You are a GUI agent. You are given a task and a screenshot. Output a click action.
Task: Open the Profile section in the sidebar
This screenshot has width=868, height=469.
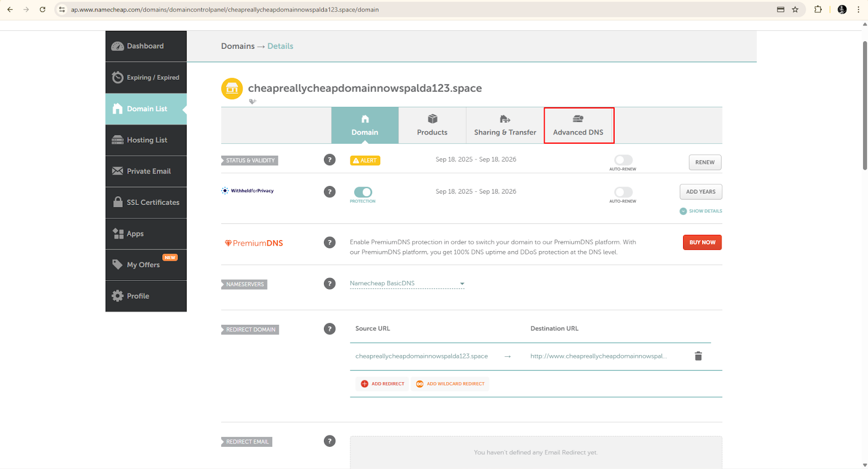[145, 296]
